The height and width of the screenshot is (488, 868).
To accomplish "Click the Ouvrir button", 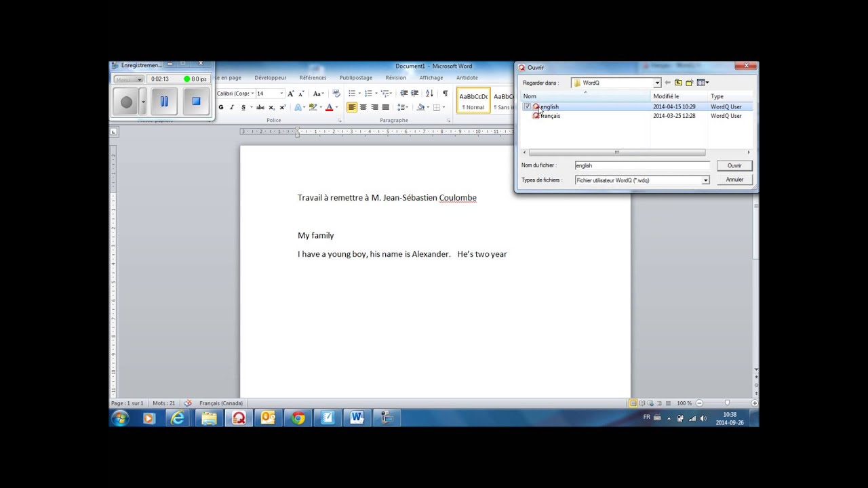I will (734, 165).
